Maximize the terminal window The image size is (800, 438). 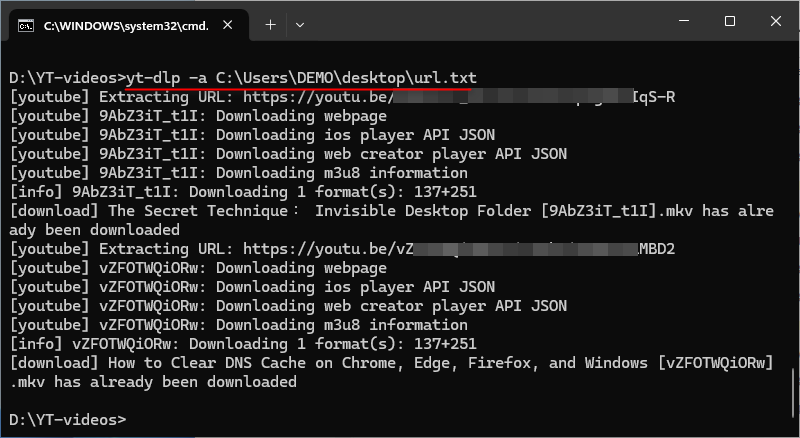click(730, 21)
